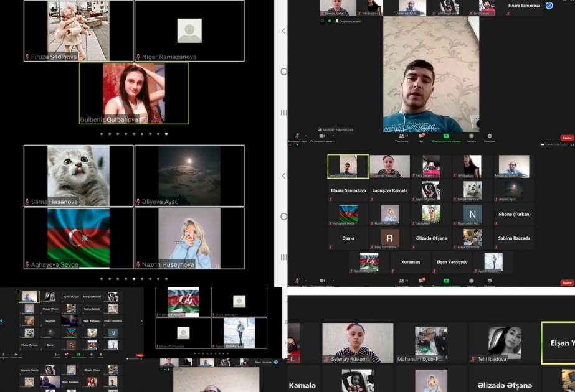Select the Firuze Sadiqova tile
Image resolution: width=575 pixels, height=392 pixels.
(x=78, y=30)
